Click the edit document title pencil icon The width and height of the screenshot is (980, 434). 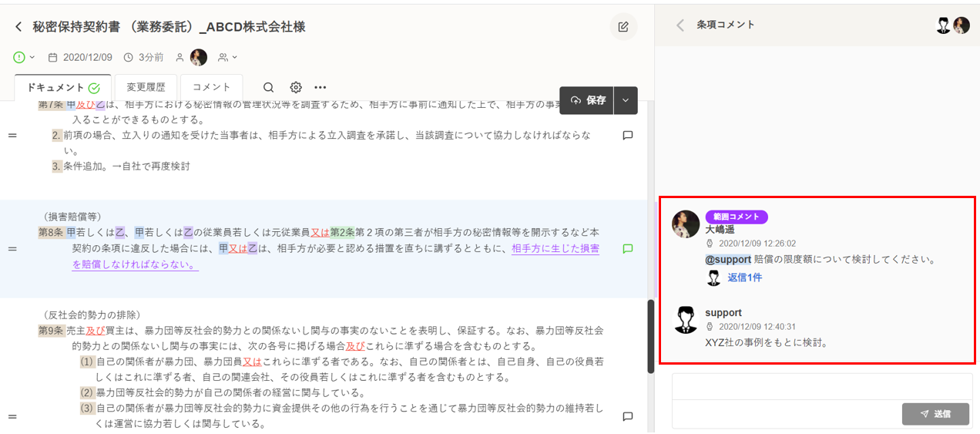623,27
